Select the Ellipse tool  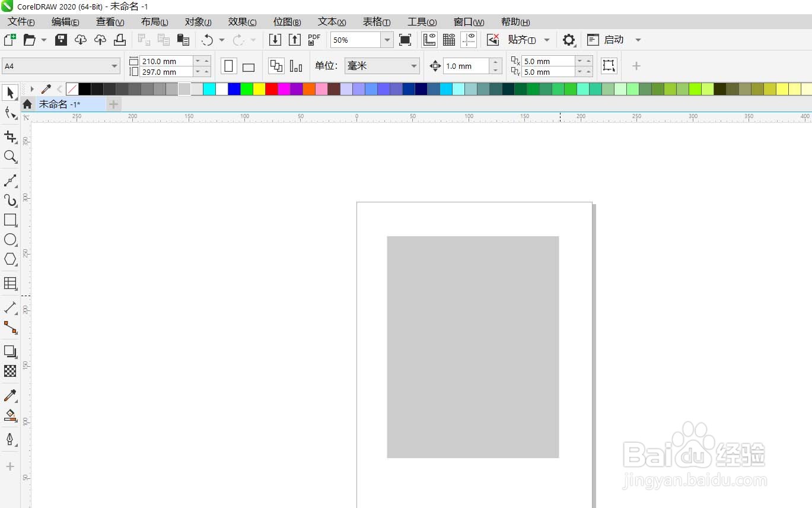tap(10, 240)
